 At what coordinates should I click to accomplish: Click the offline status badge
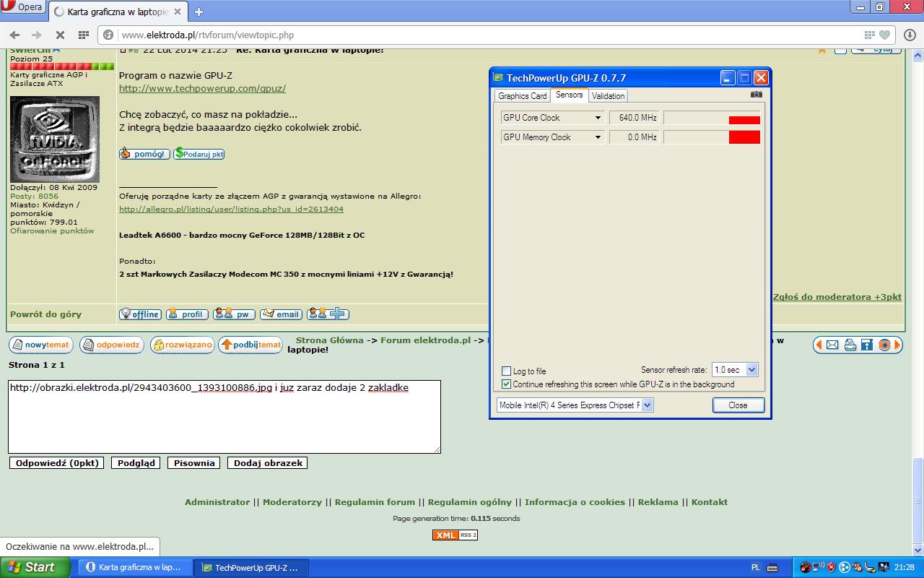140,314
